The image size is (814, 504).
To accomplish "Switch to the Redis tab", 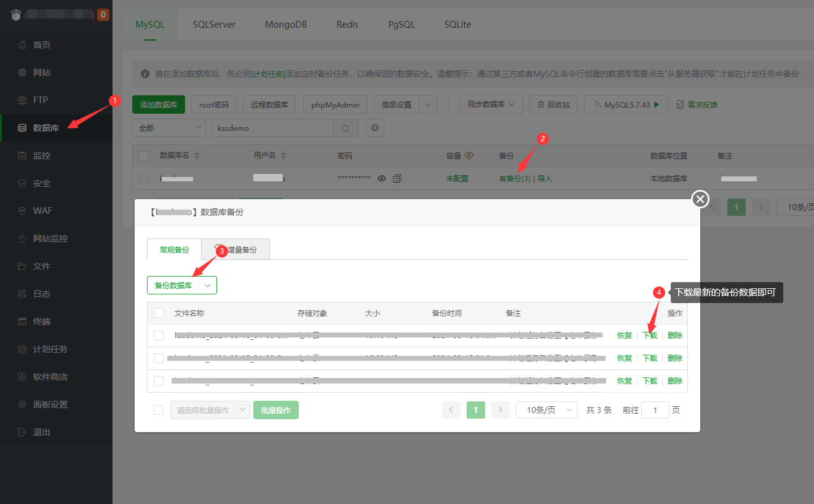I will (x=347, y=25).
